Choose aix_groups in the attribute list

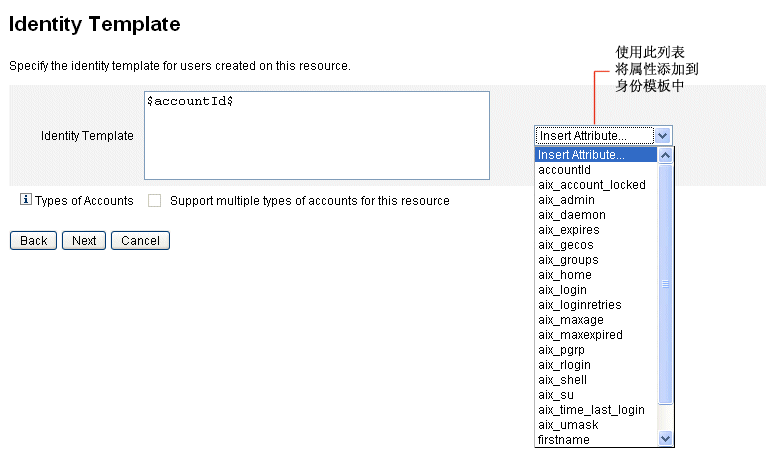pos(596,260)
